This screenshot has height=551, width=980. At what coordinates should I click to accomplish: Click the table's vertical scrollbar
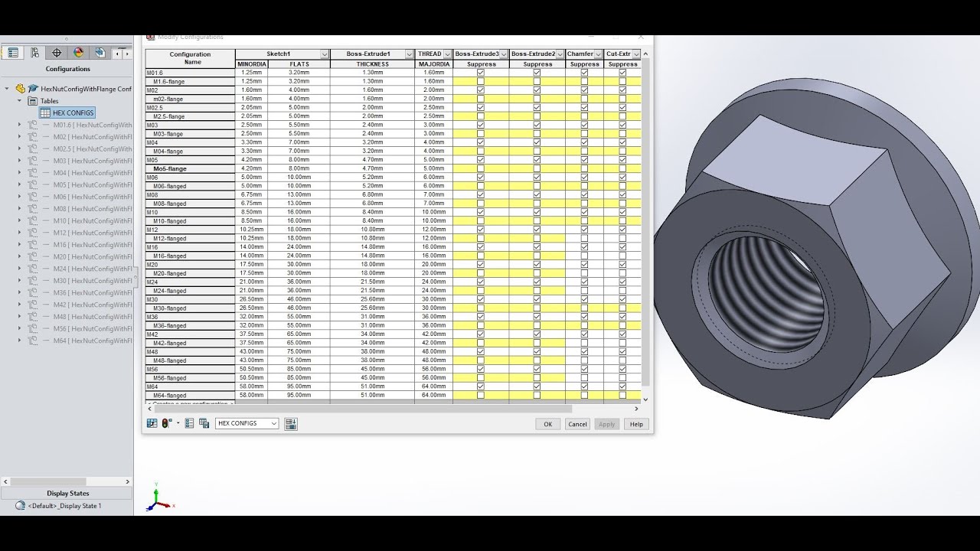(x=645, y=226)
